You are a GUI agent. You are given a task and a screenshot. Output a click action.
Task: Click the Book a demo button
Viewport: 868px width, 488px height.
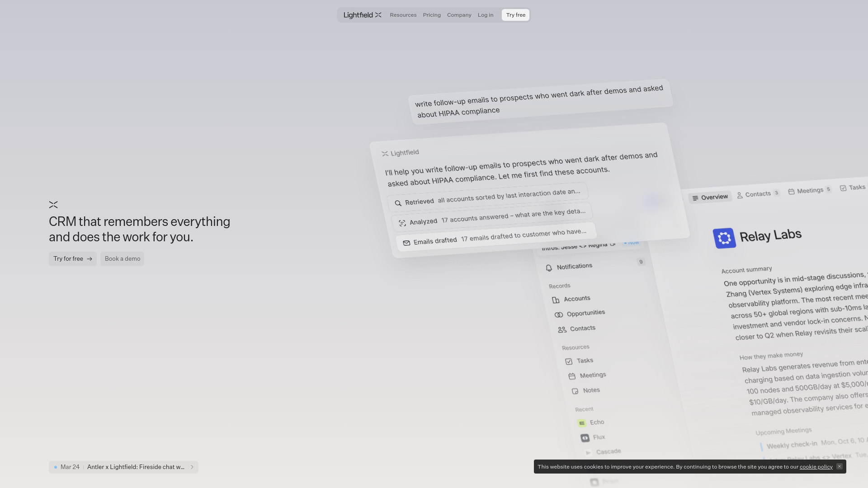122,259
